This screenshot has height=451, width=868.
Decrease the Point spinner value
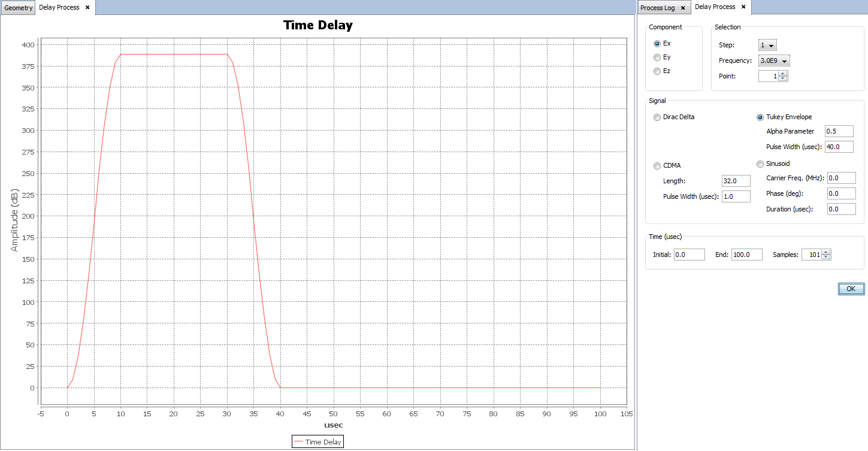pos(784,78)
